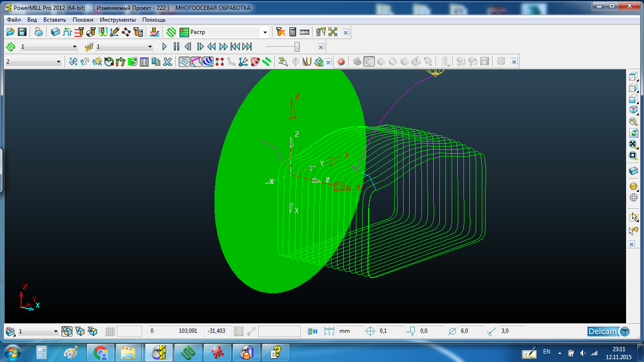Click the Print icon

point(38,32)
